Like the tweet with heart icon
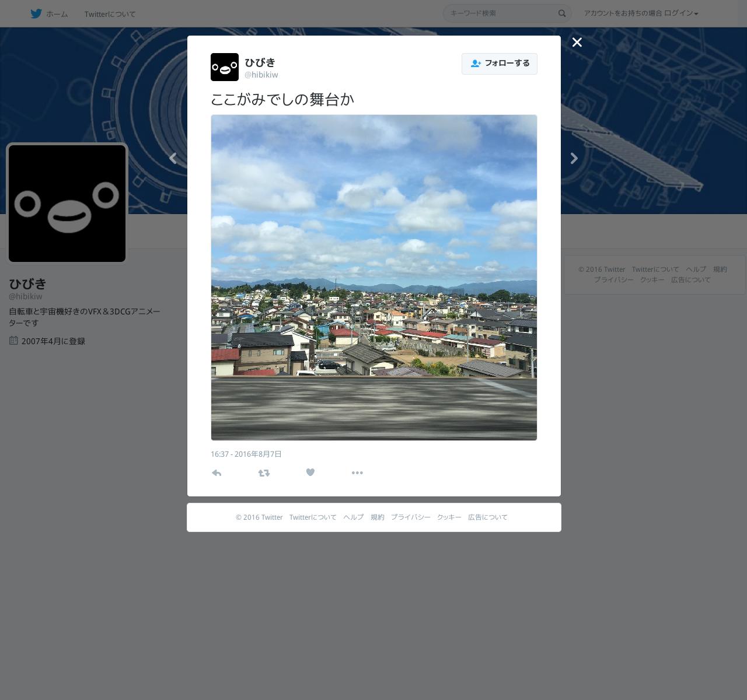This screenshot has width=747, height=700. (x=310, y=473)
